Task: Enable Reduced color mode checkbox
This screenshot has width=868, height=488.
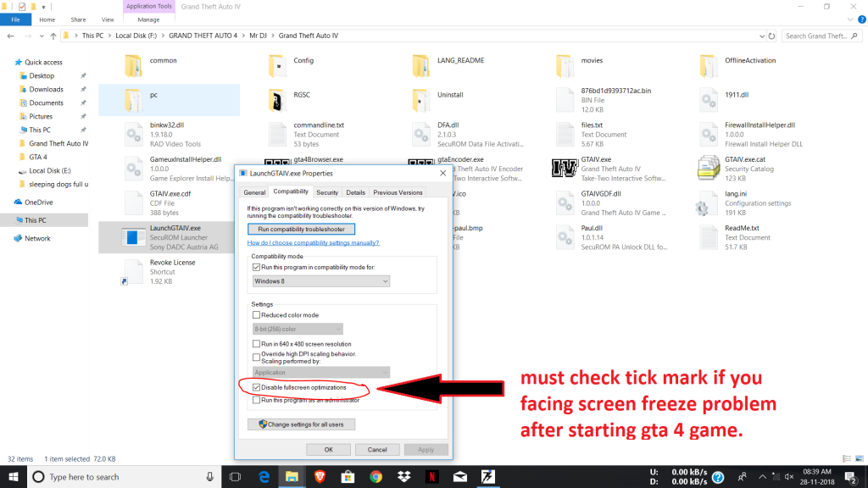Action: 256,315
